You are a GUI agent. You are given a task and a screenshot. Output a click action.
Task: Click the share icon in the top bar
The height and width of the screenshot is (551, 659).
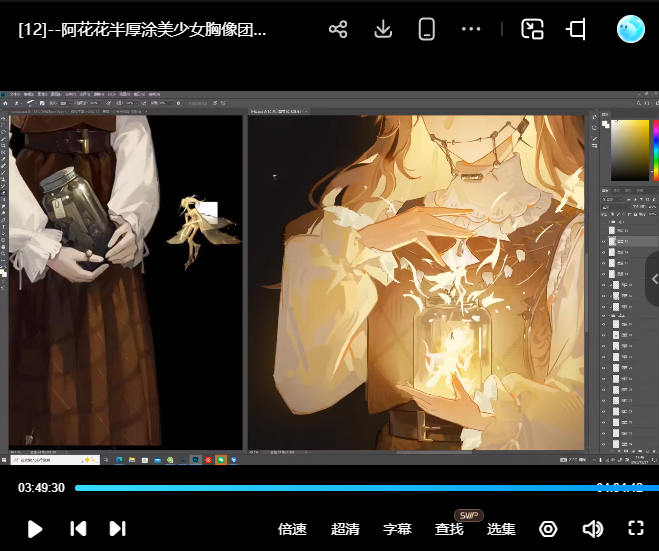coord(338,29)
